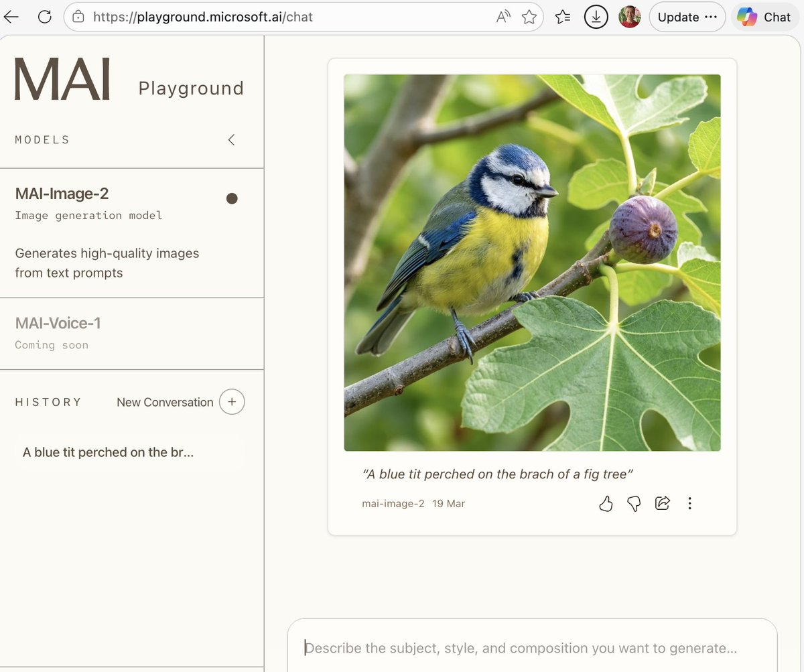This screenshot has width=804, height=672.
Task: Open the Read Aloud icon in address bar
Action: coord(504,17)
